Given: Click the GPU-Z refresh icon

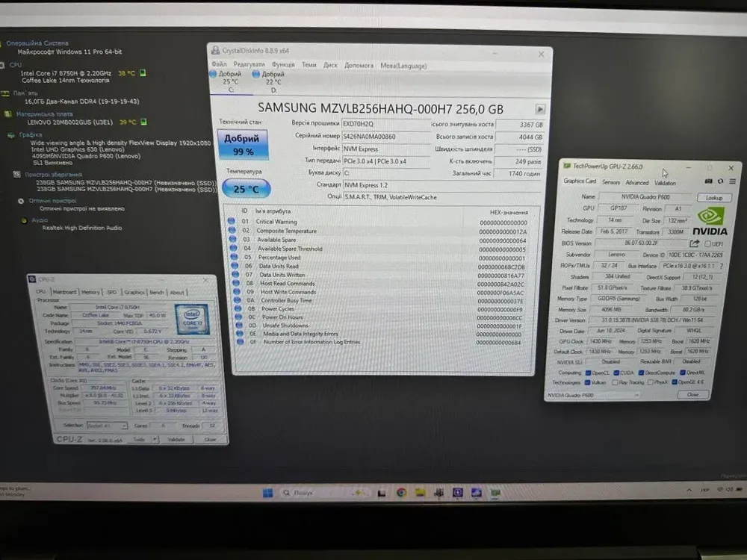Looking at the screenshot, I should click(720, 181).
